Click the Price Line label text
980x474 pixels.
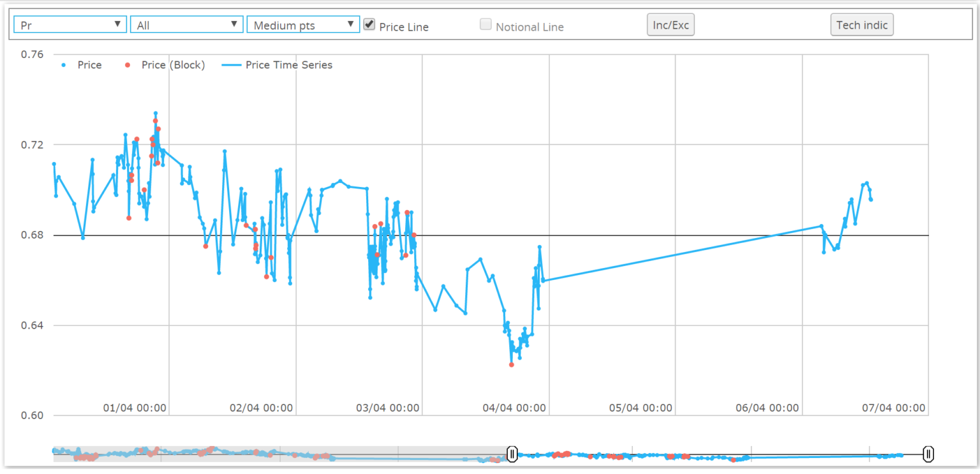pos(404,27)
